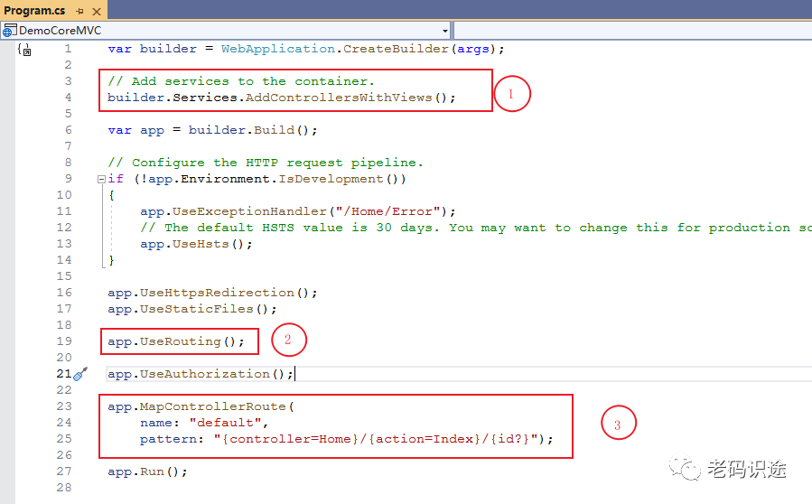The width and height of the screenshot is (812, 504).
Task: Click the code structure icon beside line 1
Action: (24, 49)
